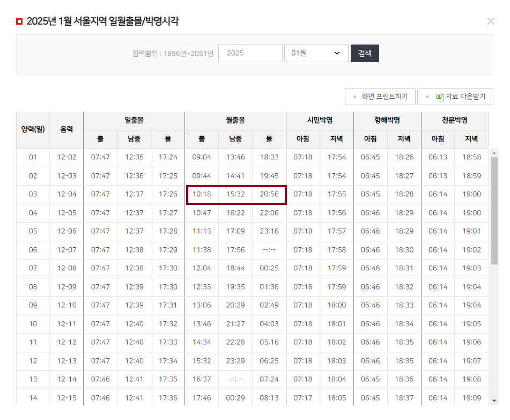510x420 pixels.
Task: Click the 화면 프린트하기 button
Action: pos(380,97)
